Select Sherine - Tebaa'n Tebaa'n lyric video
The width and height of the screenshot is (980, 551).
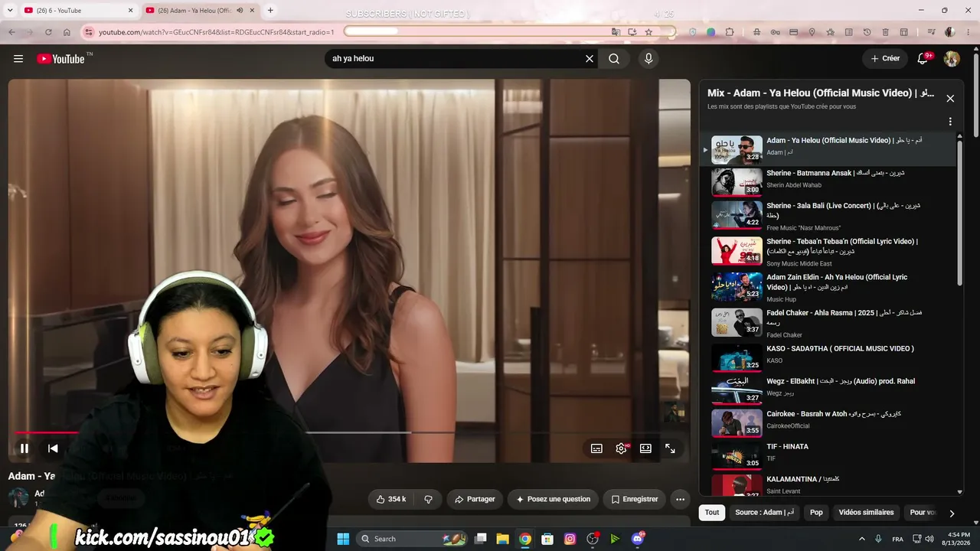point(829,251)
